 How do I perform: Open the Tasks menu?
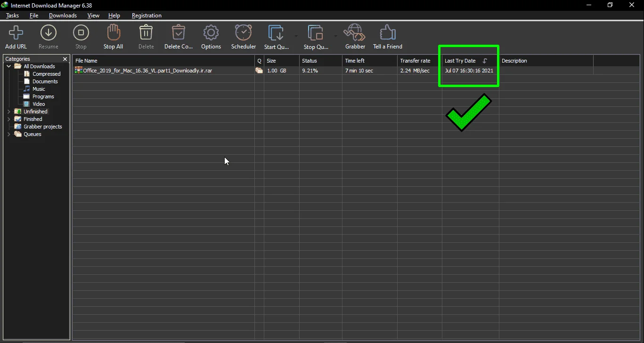pyautogui.click(x=13, y=16)
